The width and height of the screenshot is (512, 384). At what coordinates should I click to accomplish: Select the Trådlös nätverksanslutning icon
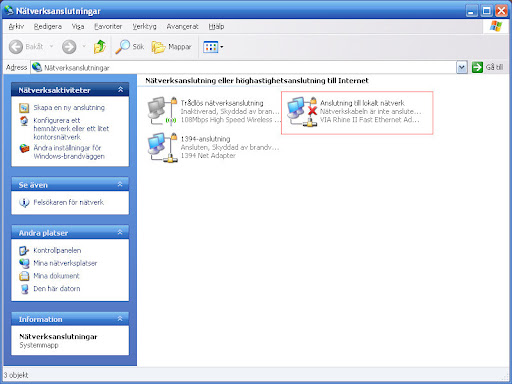pyautogui.click(x=162, y=111)
